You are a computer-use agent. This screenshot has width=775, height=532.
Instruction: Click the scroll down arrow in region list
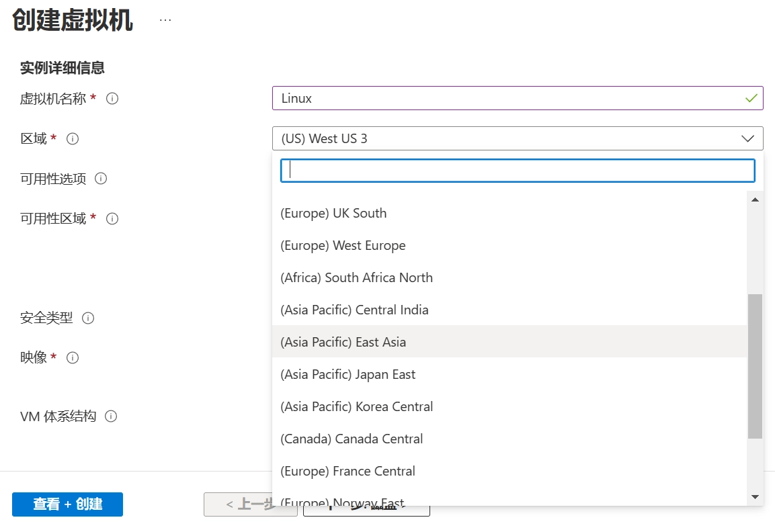755,497
